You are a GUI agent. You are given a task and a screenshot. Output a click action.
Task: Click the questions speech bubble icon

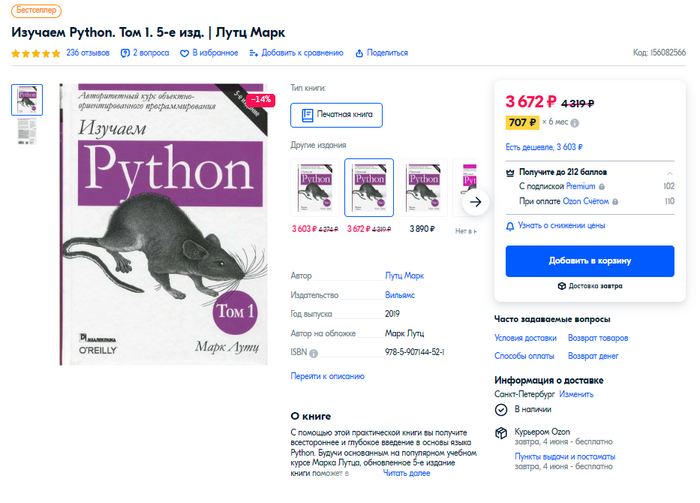124,53
